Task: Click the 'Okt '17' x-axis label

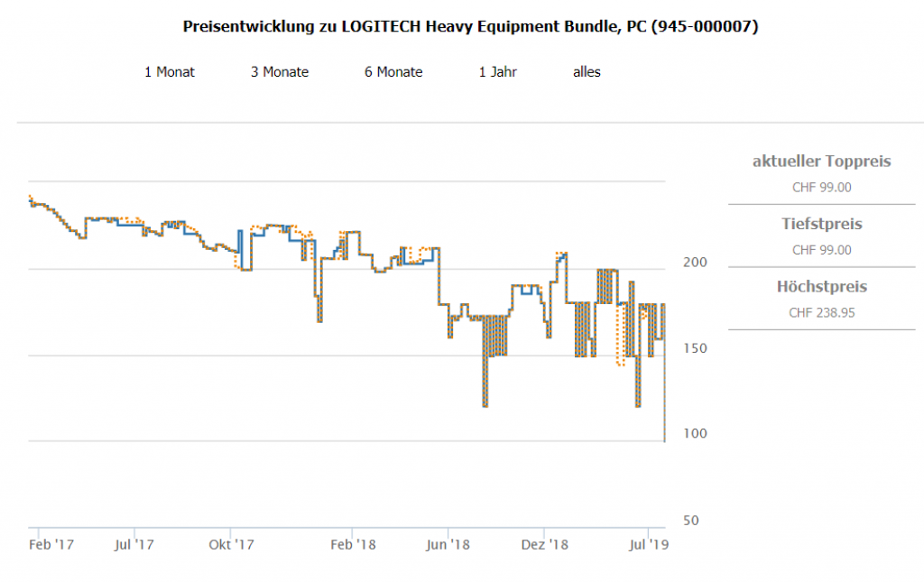Action: tap(230, 545)
